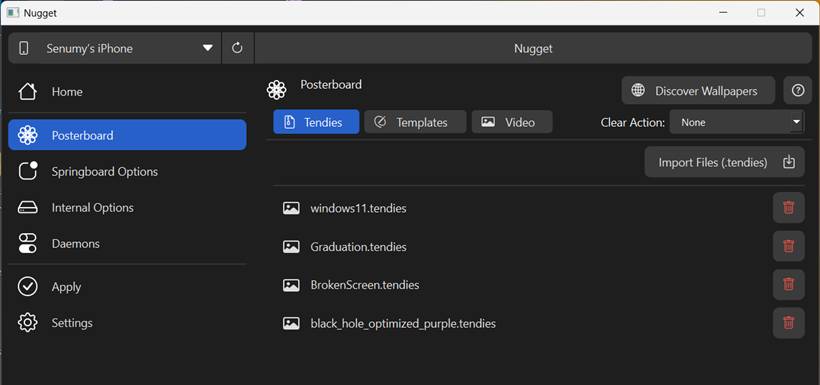Delete black_hole_optimized_purple.tendies
Image resolution: width=820 pixels, height=385 pixels.
click(x=789, y=323)
